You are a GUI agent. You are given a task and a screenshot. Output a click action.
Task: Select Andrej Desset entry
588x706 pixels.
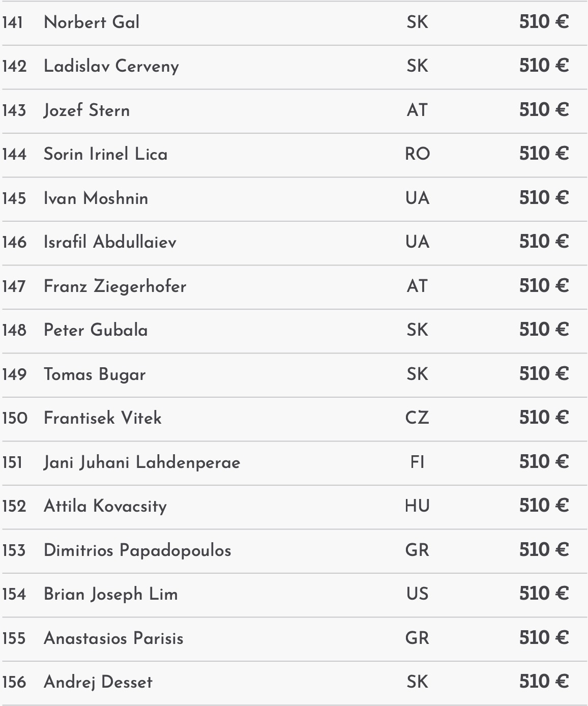coord(98,682)
